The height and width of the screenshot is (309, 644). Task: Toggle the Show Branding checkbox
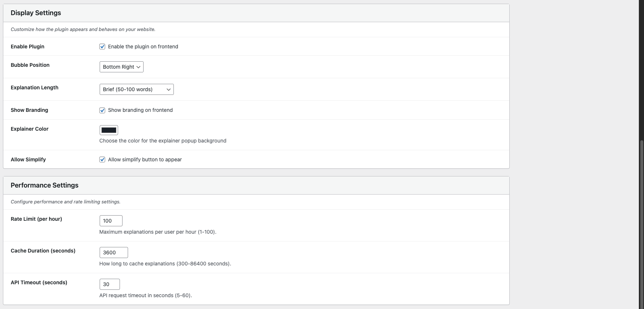point(102,110)
